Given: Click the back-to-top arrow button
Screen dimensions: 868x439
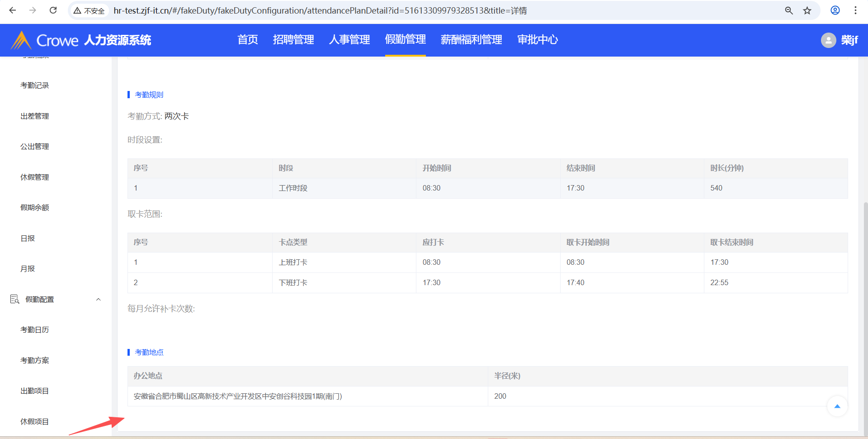Looking at the screenshot, I should click(837, 406).
